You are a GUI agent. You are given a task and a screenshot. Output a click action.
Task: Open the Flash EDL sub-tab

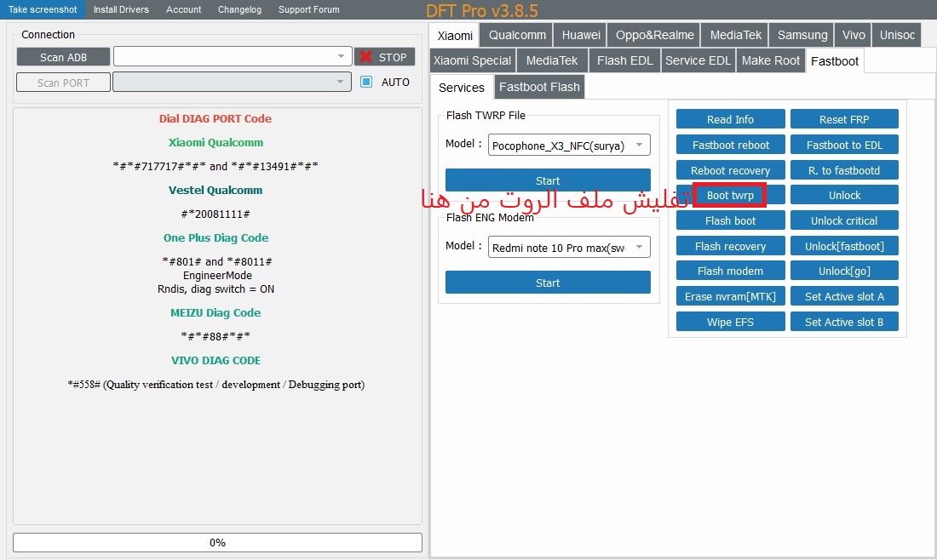point(624,60)
